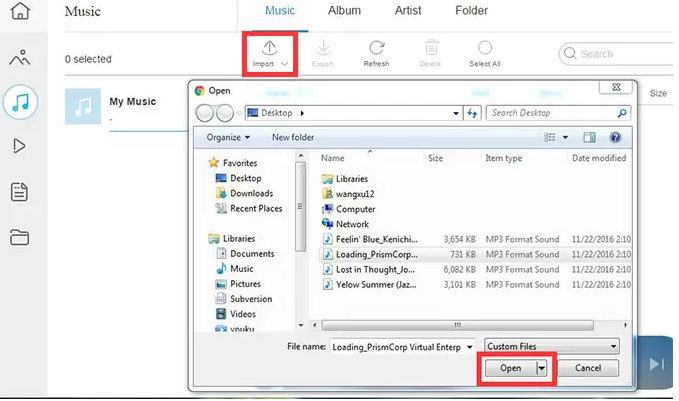Switch to the Artist tab
679x401 pixels.
(407, 11)
